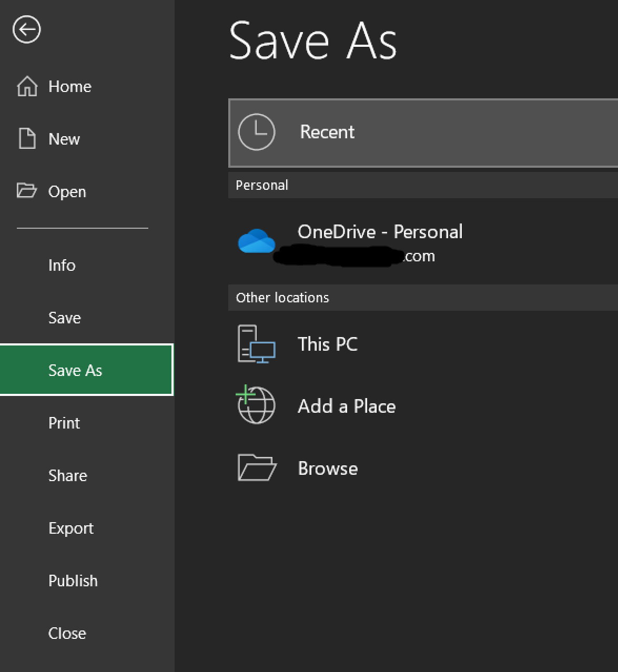This screenshot has width=618, height=672.
Task: Click Browse to pick a folder
Action: click(x=328, y=468)
